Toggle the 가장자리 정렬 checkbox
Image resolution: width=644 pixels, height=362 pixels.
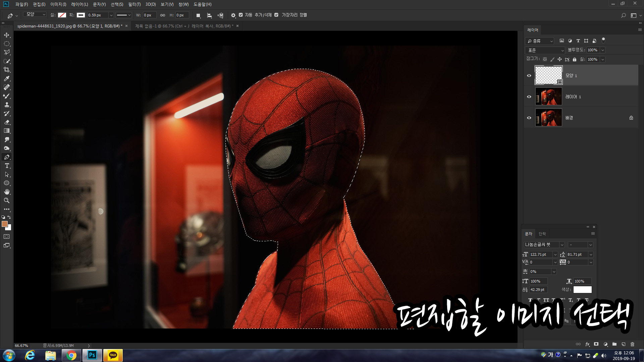point(276,15)
